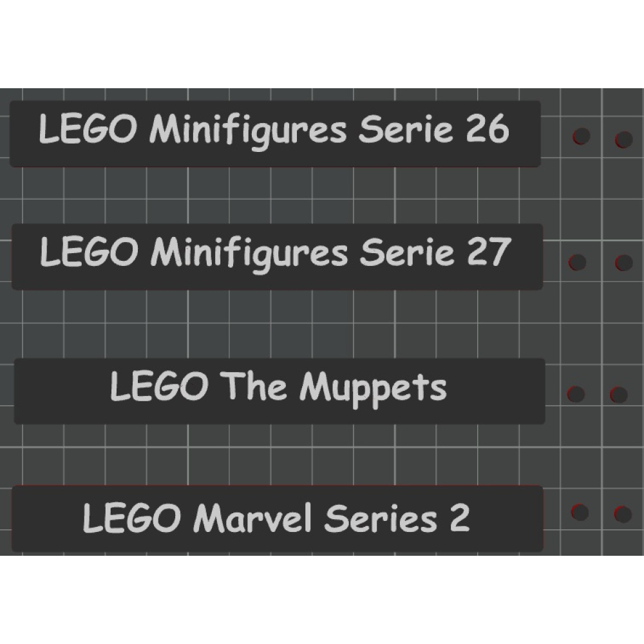The width and height of the screenshot is (644, 644).
Task: Click the left hole beside Marvel Series plate
Action: coord(580,512)
